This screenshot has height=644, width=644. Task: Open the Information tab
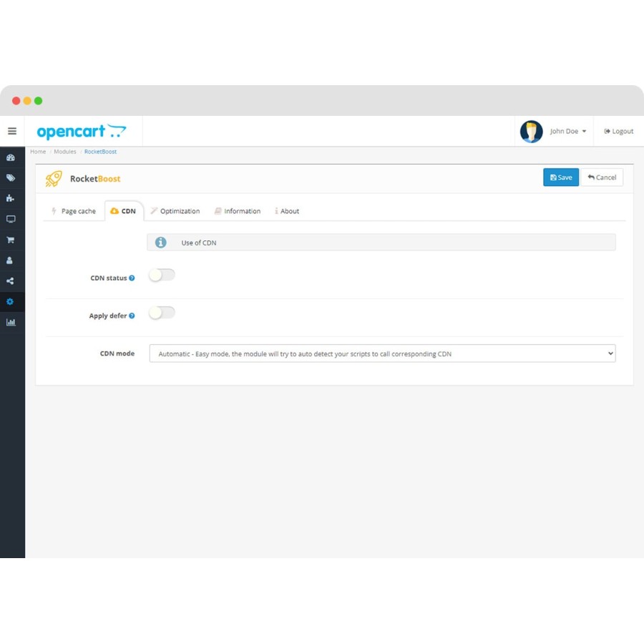[x=238, y=211]
